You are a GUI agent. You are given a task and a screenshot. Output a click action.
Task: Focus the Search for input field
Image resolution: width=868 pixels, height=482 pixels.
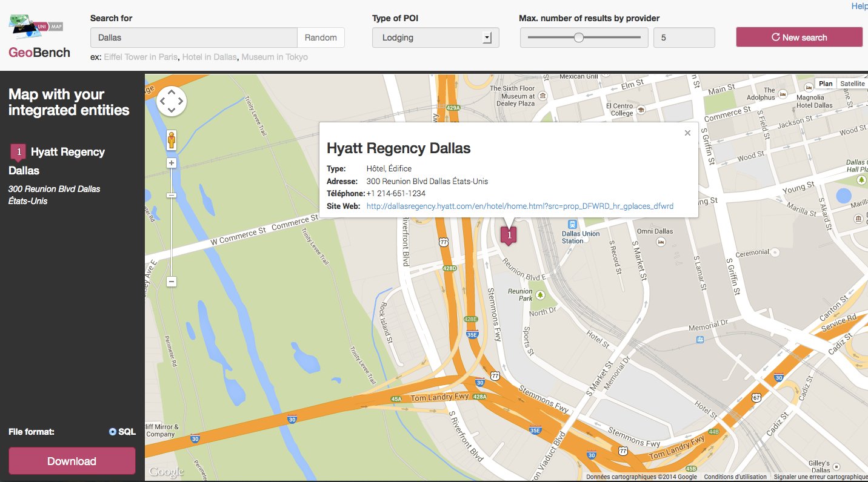click(194, 38)
